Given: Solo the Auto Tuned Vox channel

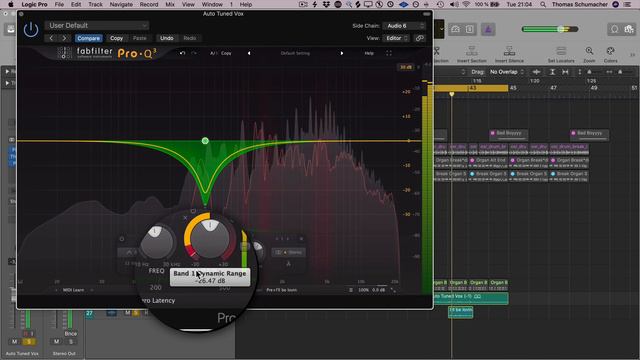Looking at the screenshot, I should point(29,342).
